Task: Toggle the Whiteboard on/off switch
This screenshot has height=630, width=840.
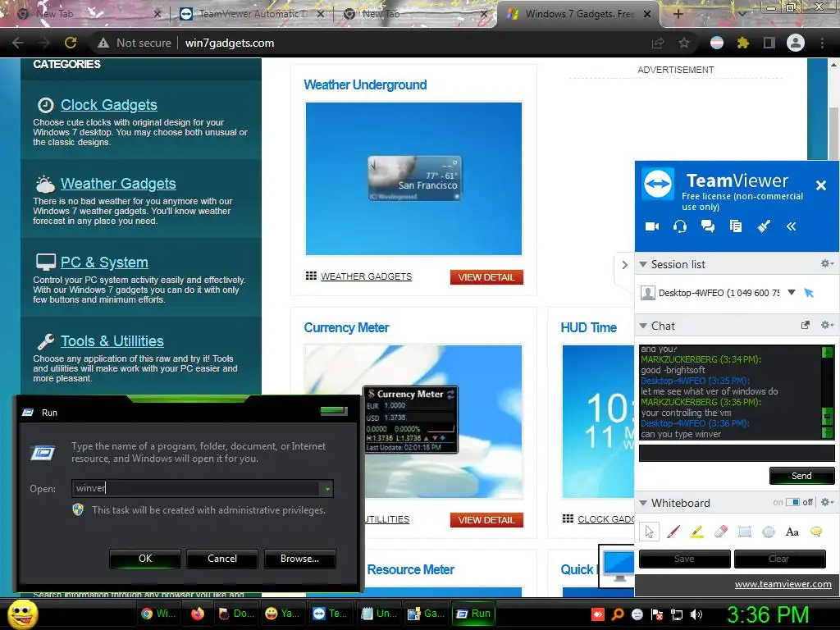Action: [x=793, y=502]
